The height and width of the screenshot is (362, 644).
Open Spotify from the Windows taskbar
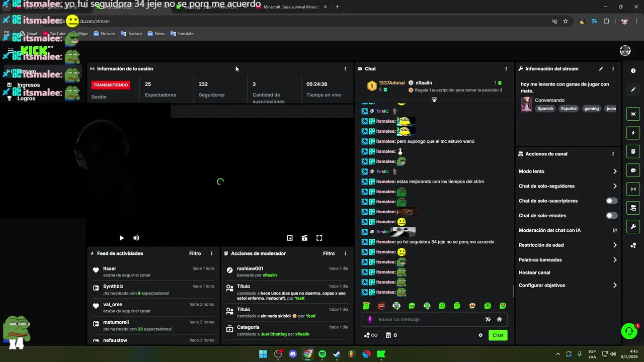tap(322, 354)
